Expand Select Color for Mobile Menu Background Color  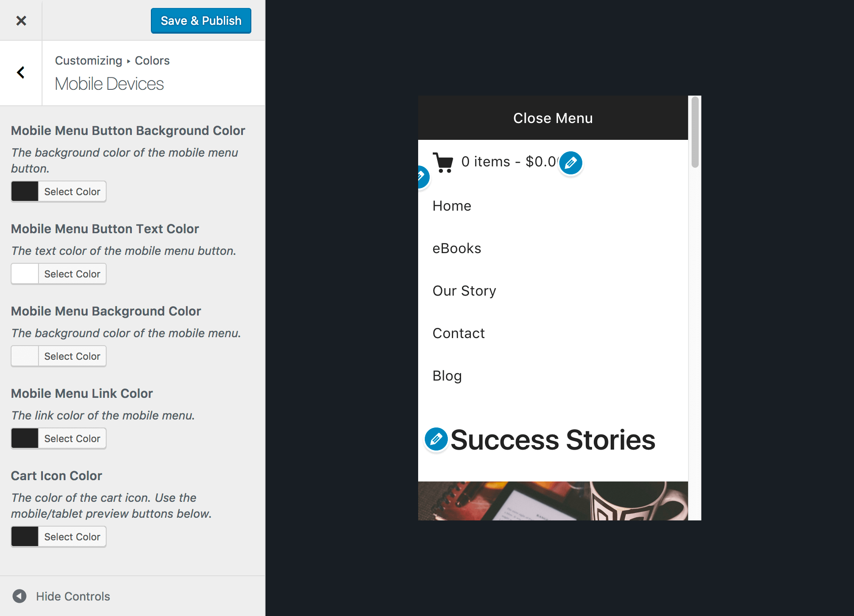pyautogui.click(x=72, y=356)
